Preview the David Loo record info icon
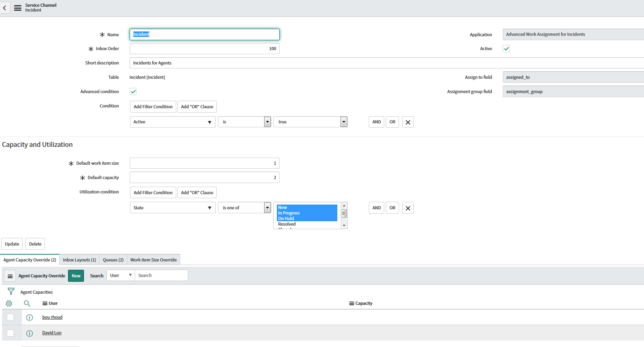 (29, 333)
